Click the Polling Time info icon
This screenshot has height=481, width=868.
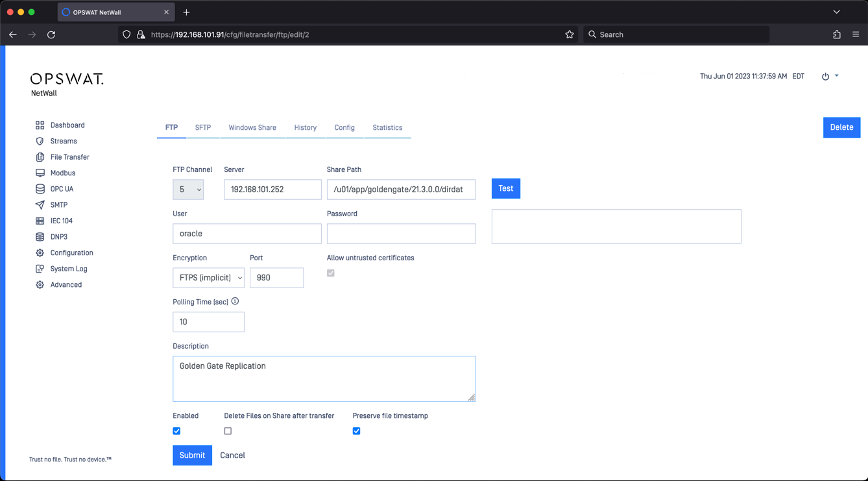pyautogui.click(x=235, y=301)
